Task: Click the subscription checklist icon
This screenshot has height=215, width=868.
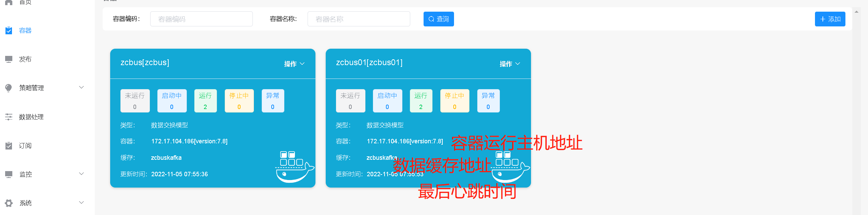Action: [x=9, y=146]
